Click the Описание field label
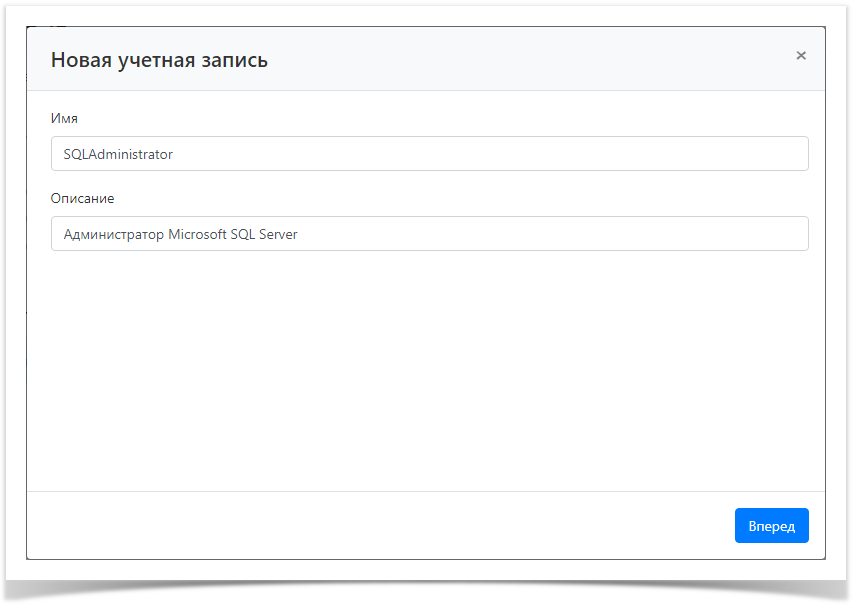This screenshot has height=609, width=860. click(83, 198)
